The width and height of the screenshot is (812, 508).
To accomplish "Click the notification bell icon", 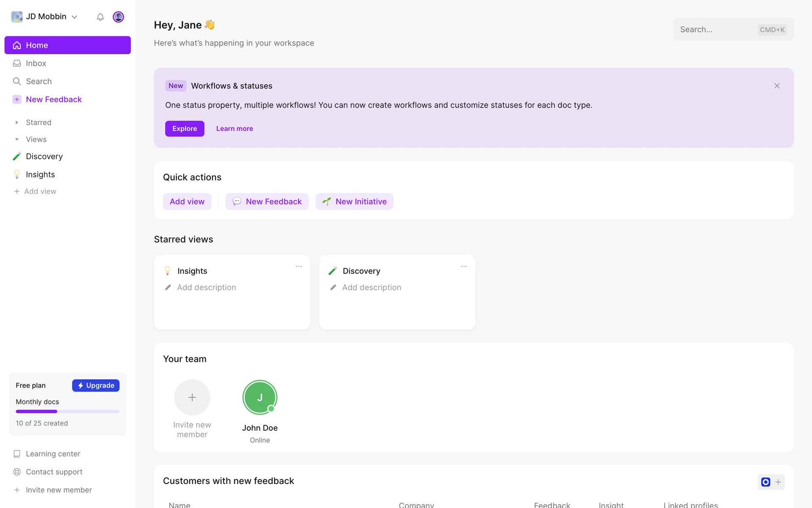I will [100, 17].
